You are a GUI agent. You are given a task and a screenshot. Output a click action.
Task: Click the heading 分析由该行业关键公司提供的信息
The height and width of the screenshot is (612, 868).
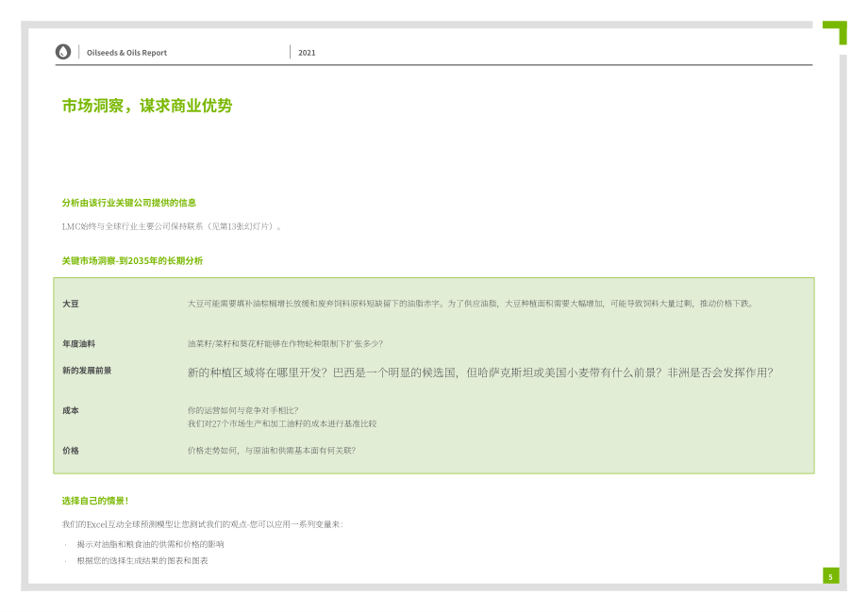129,203
